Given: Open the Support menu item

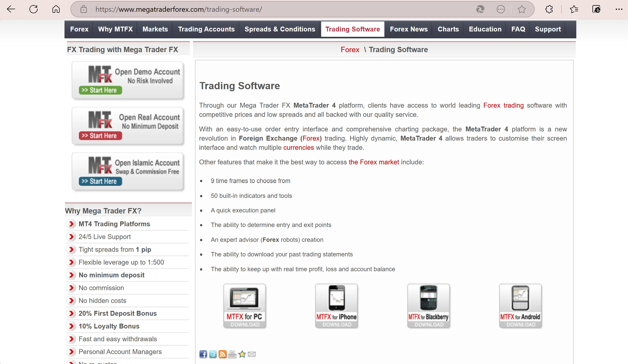Looking at the screenshot, I should pyautogui.click(x=548, y=29).
